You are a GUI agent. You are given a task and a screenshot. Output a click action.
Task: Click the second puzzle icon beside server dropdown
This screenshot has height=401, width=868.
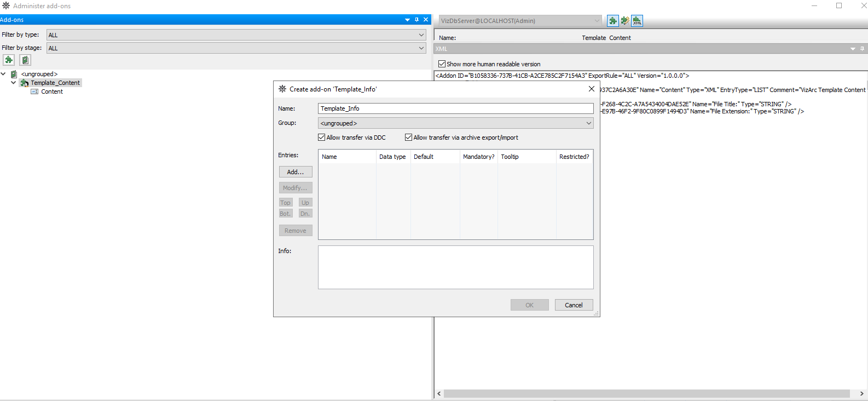coord(625,21)
